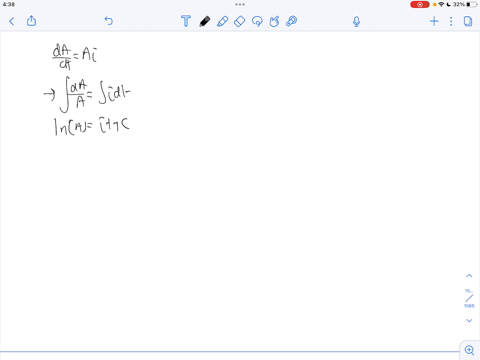
Task: Tap the handwritten integral equation line
Action: (x=87, y=95)
